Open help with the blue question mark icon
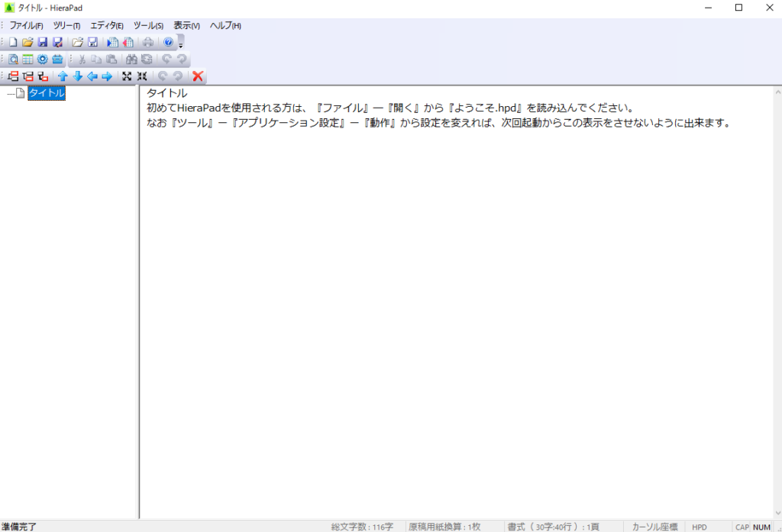 (168, 43)
